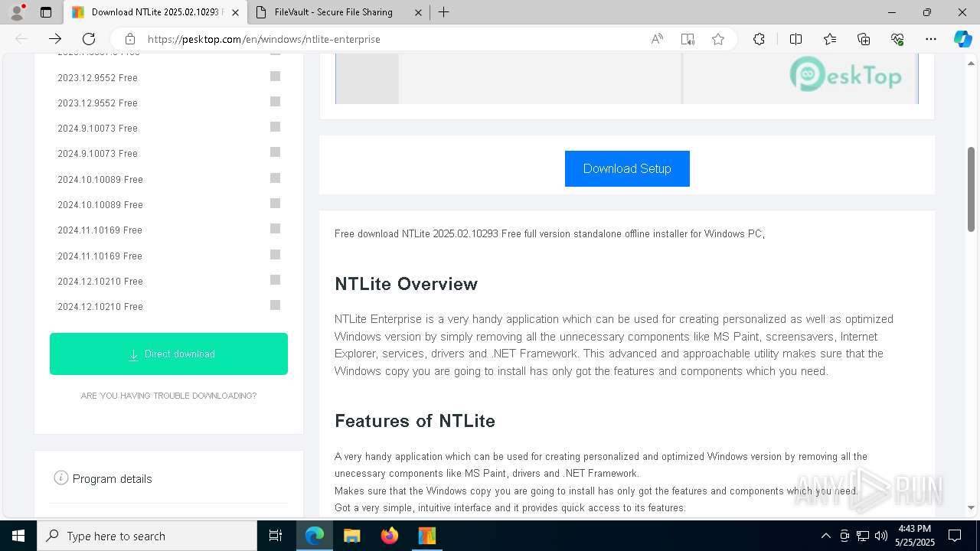Open Copilot sidebar icon

point(962,39)
